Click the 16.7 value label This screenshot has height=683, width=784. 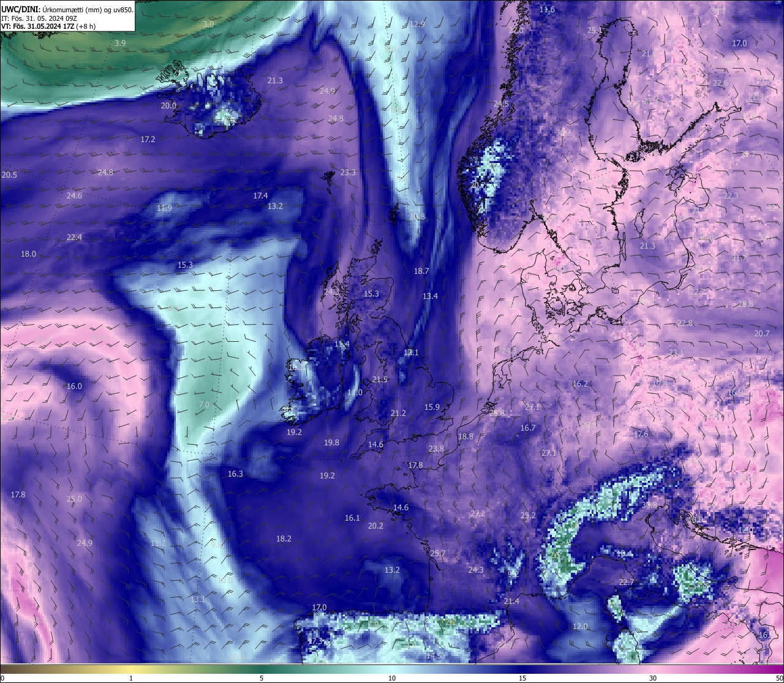pos(528,428)
